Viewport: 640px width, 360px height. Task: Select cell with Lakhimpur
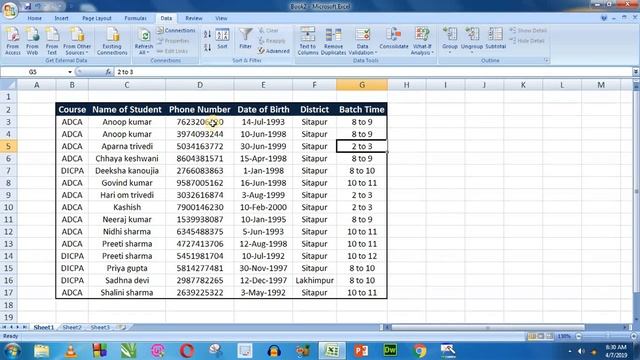coord(314,280)
